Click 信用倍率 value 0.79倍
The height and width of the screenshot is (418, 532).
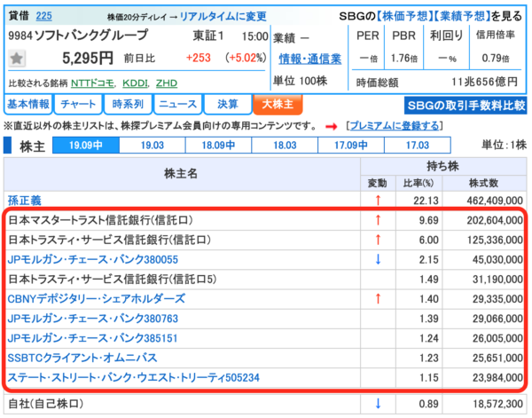pos(496,59)
